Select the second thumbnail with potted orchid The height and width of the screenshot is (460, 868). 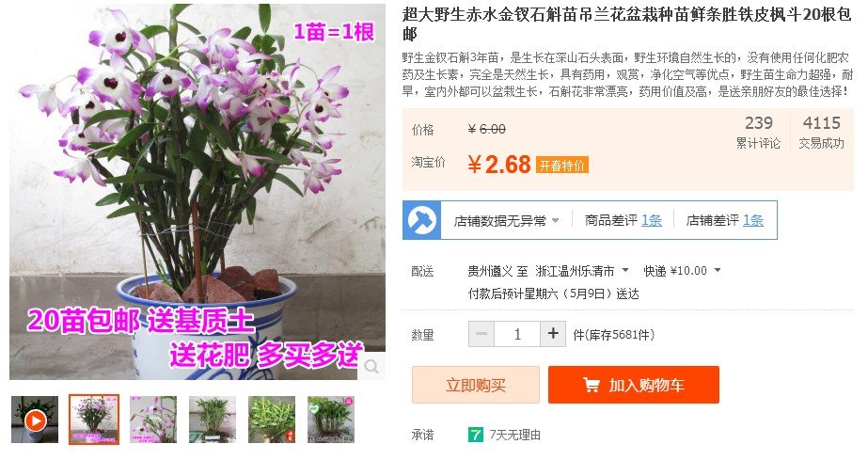[94, 420]
